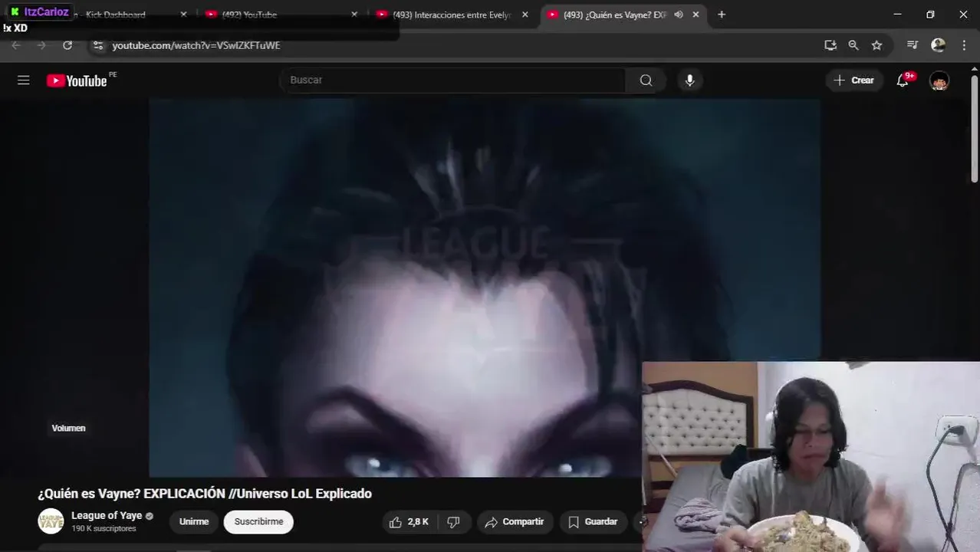Install app icon in address bar

click(x=830, y=45)
